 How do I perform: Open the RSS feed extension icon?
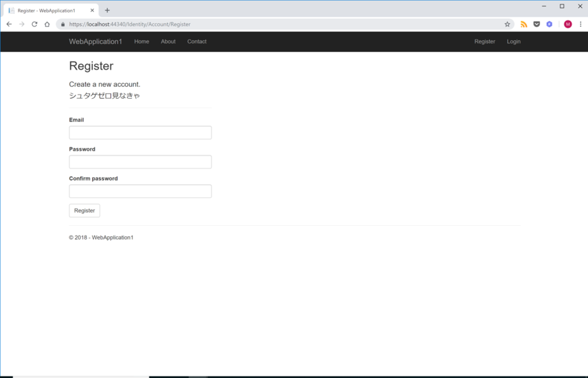pos(524,24)
